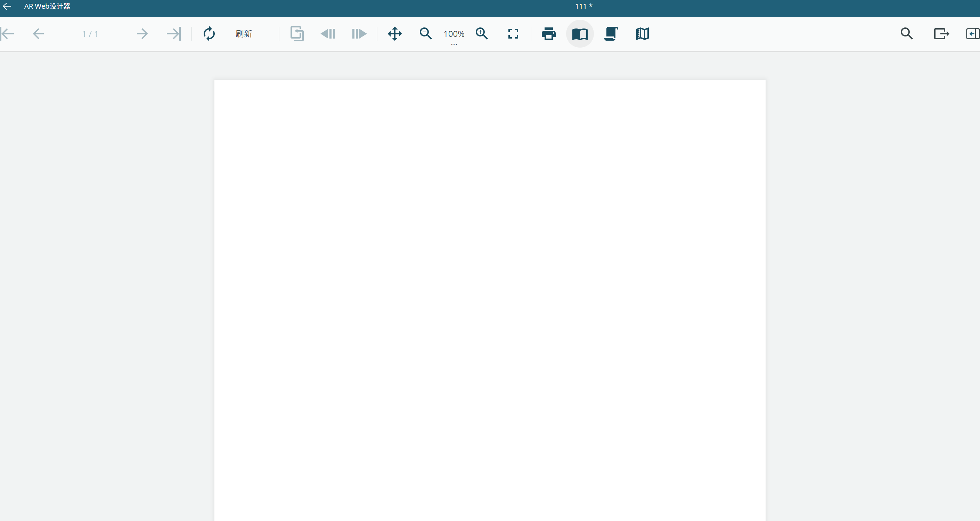The width and height of the screenshot is (980, 521).
Task: Click the page number field showing 1 / 1
Action: 90,34
